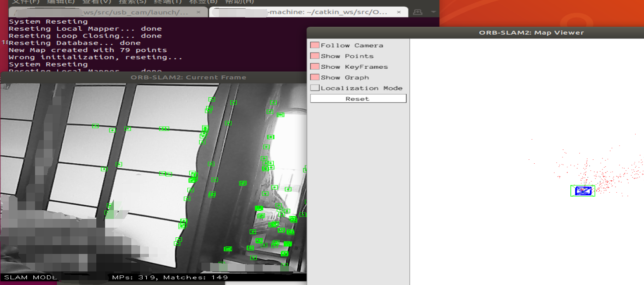The height and width of the screenshot is (285, 644).
Task: Click the 'SLAM MODE' status text
Action: 31,278
